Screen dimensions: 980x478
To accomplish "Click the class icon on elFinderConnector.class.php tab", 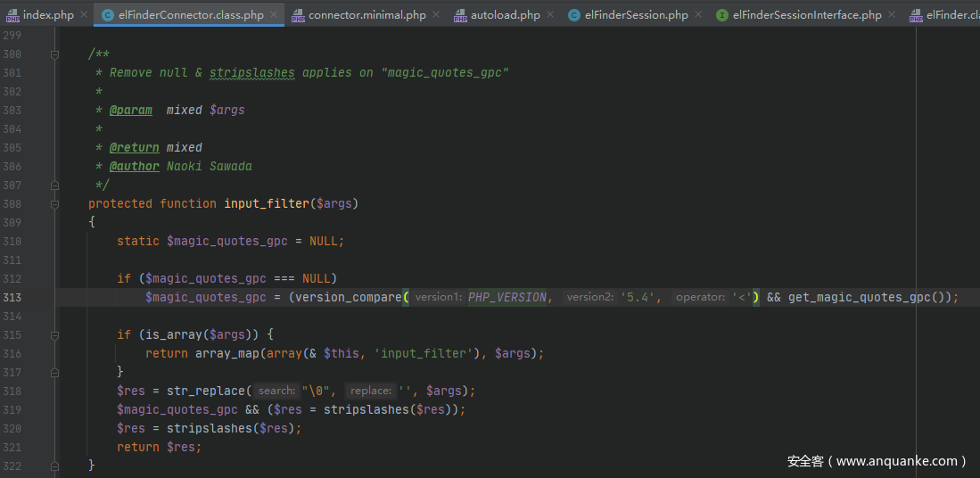I will pos(108,15).
